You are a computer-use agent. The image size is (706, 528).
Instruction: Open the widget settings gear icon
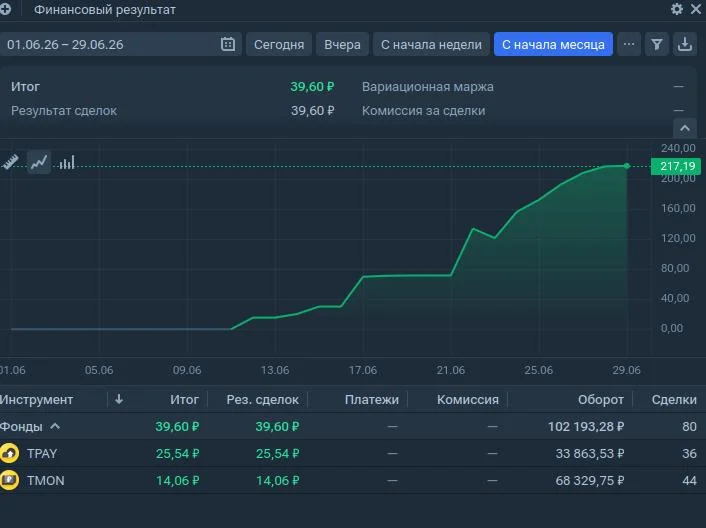pos(676,9)
